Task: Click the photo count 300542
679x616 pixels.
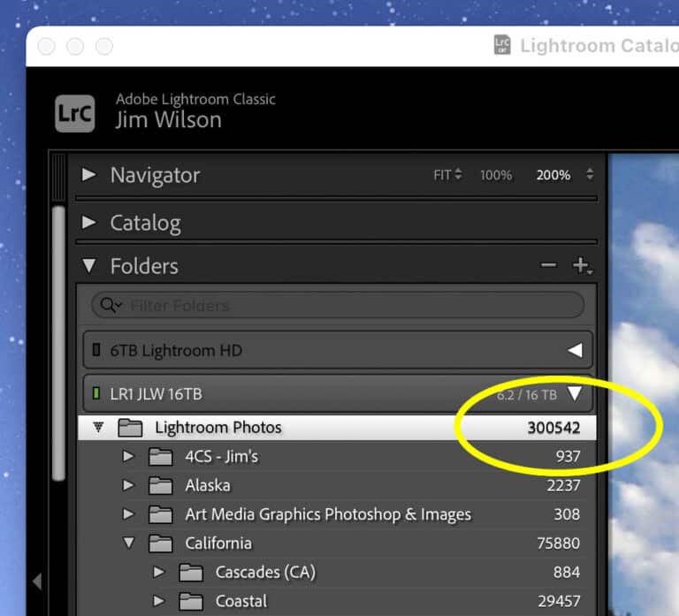Action: click(553, 428)
